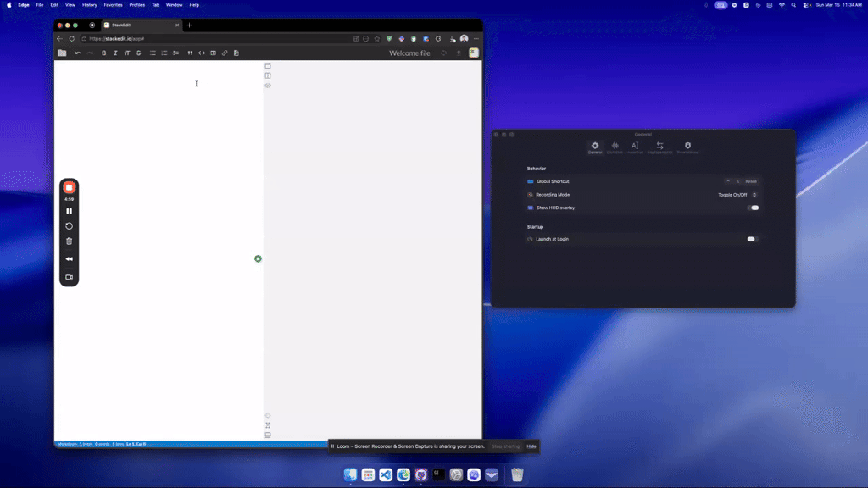This screenshot has width=868, height=488.
Task: Open Finder from the Dock
Action: click(x=350, y=474)
